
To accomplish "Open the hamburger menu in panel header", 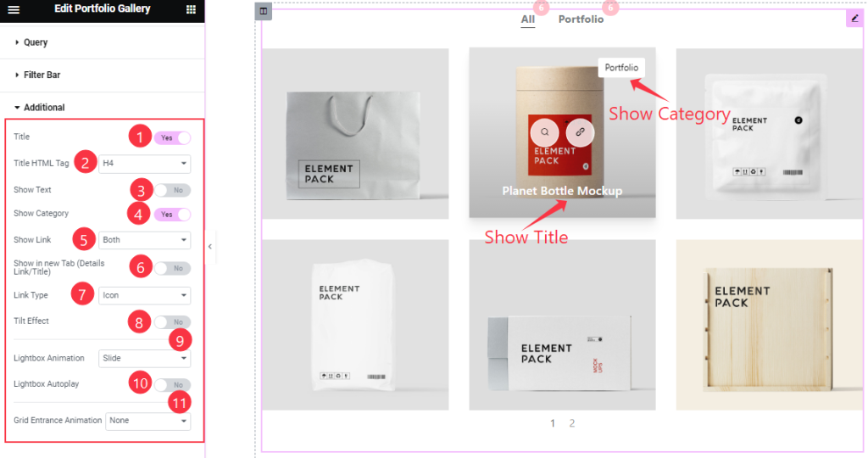I will [14, 9].
